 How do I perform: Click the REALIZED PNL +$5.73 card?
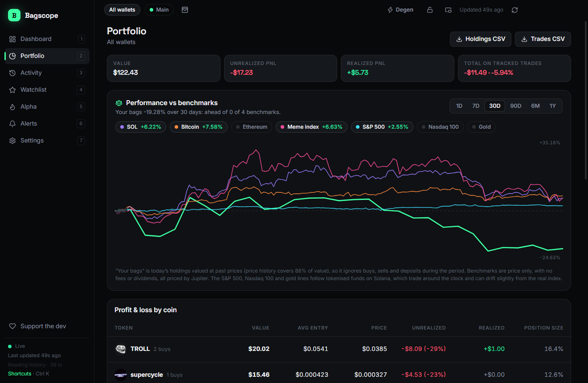397,69
